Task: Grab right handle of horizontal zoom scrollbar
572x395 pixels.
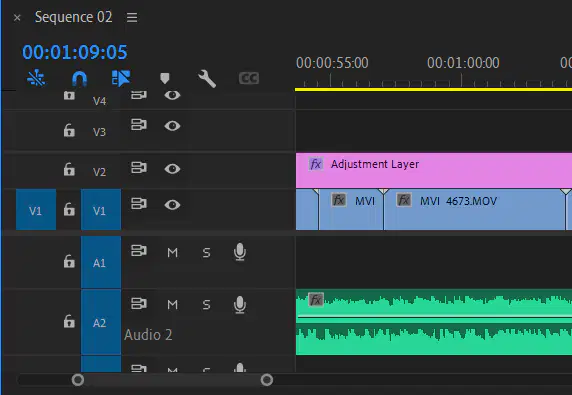Action: [267, 380]
